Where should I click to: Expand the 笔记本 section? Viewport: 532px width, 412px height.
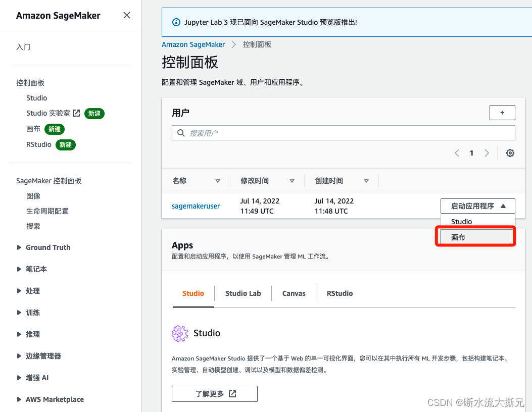pos(19,269)
